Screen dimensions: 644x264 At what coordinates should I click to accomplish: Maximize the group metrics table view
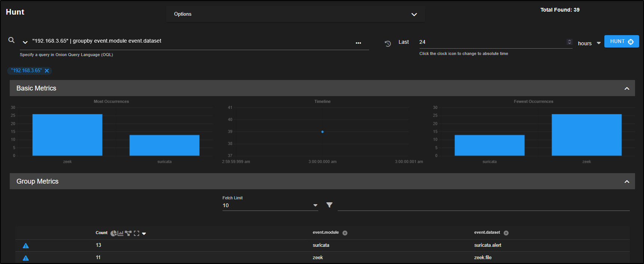(137, 233)
